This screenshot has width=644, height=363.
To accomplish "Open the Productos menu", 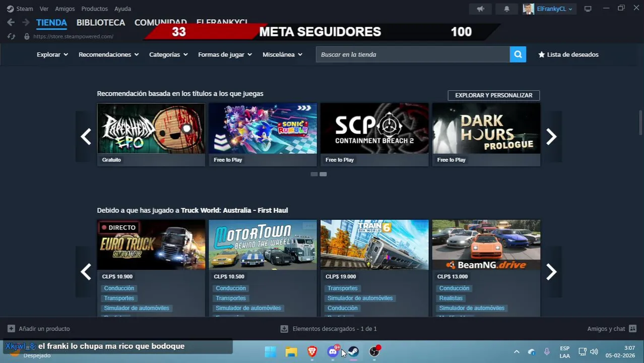I will pos(94,9).
